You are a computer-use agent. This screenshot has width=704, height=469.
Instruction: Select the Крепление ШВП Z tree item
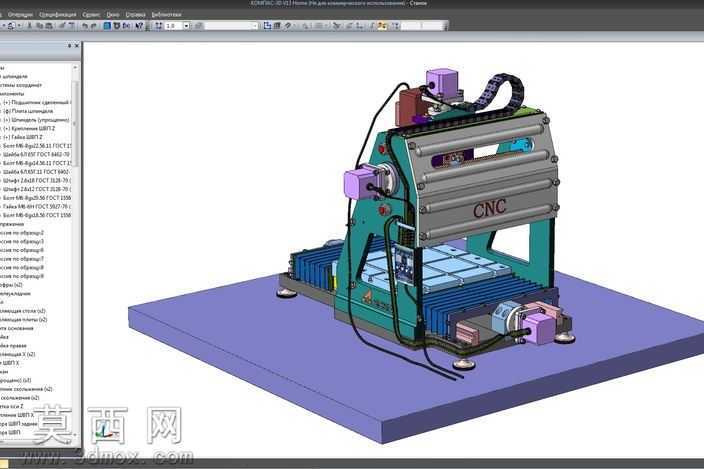pos(29,128)
